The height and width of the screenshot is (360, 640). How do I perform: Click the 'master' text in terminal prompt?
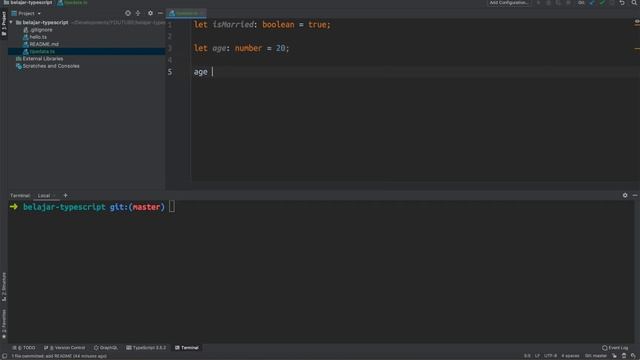[x=146, y=207]
